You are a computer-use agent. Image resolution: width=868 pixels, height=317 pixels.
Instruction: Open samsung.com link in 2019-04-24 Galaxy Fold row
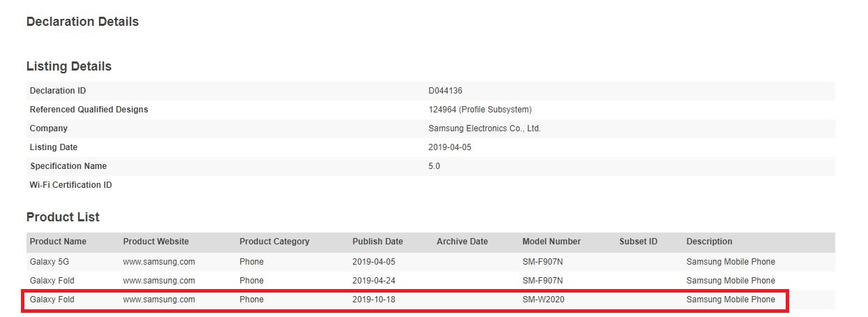158,281
